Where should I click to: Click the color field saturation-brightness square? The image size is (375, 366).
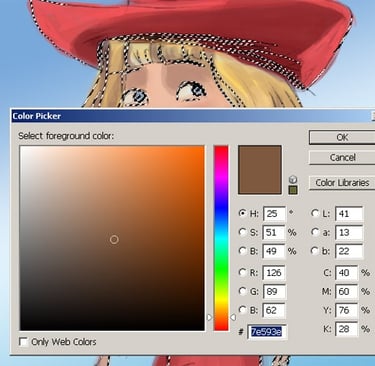click(x=112, y=238)
